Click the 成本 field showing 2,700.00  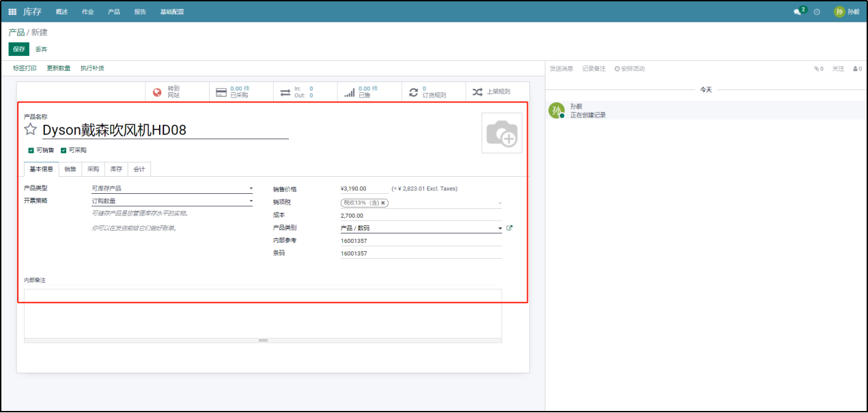click(421, 215)
